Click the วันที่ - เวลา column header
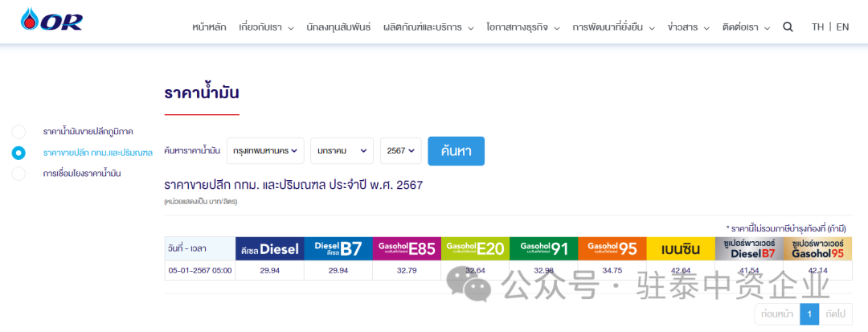This screenshot has height=332, width=868. tap(200, 249)
